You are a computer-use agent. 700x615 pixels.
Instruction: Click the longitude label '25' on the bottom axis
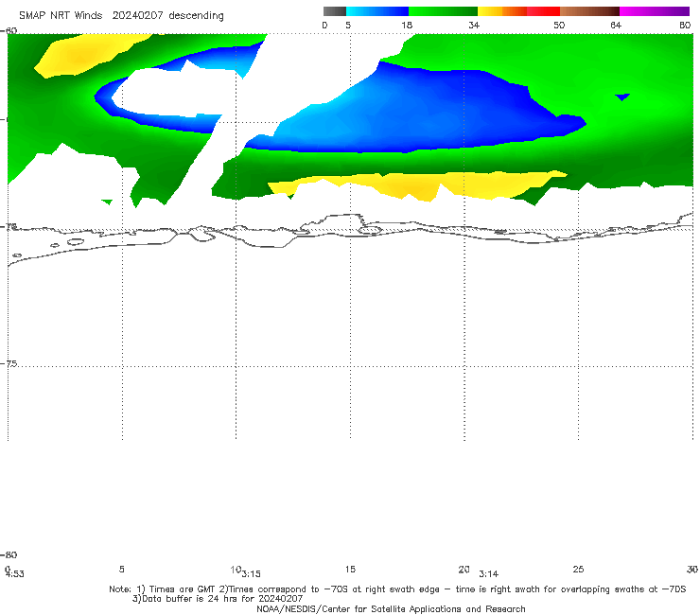click(578, 569)
